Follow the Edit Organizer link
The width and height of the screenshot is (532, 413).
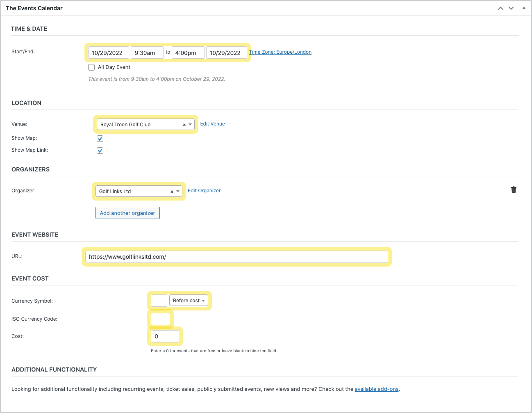[204, 190]
